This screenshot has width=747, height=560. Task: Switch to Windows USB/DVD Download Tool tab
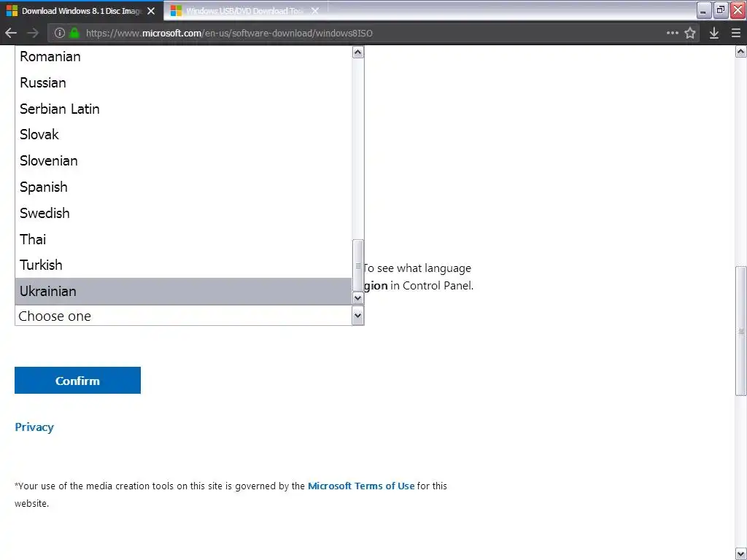245,11
